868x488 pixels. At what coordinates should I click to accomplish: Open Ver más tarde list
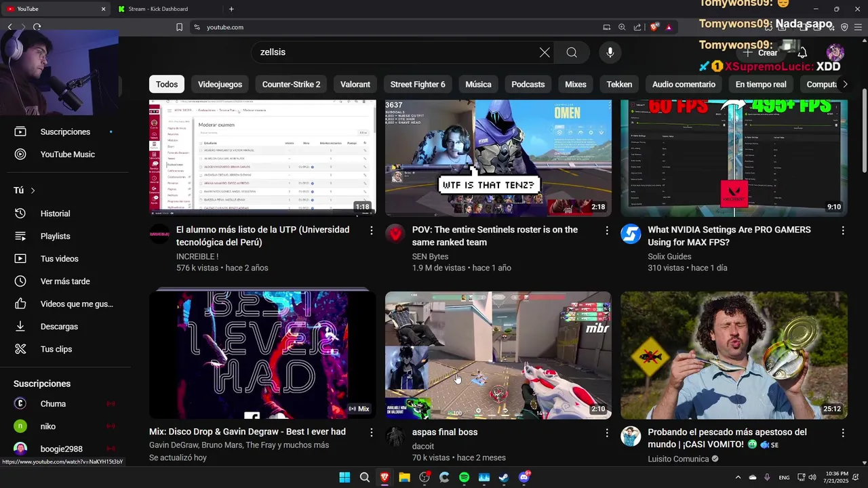pyautogui.click(x=65, y=281)
